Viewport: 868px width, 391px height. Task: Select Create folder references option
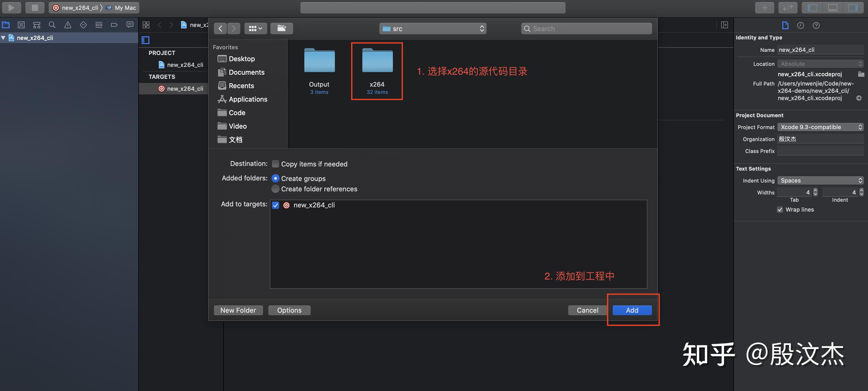pyautogui.click(x=275, y=189)
